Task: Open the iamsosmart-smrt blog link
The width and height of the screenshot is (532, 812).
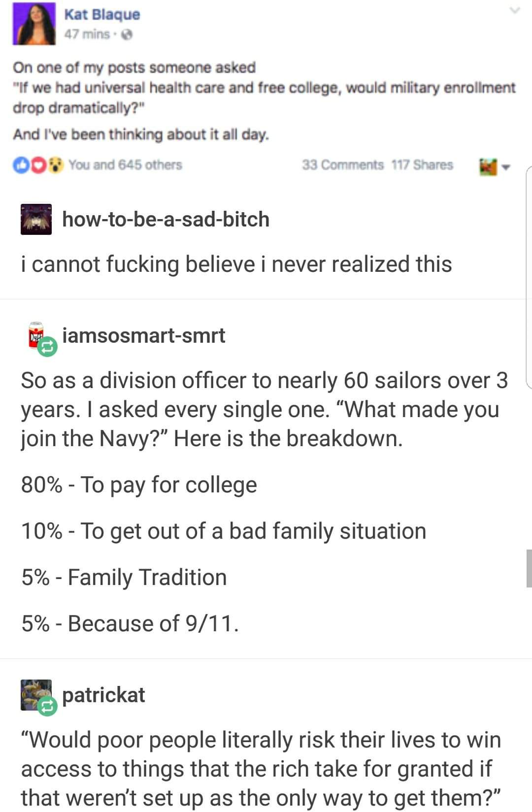Action: (144, 335)
